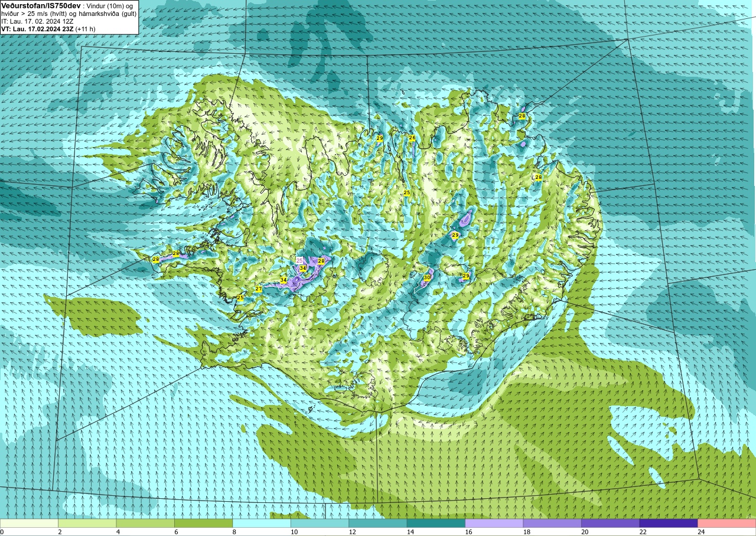Select the 14–16 m/s dark teal legend swatch
Screen dimensions: 756x536
point(436,523)
